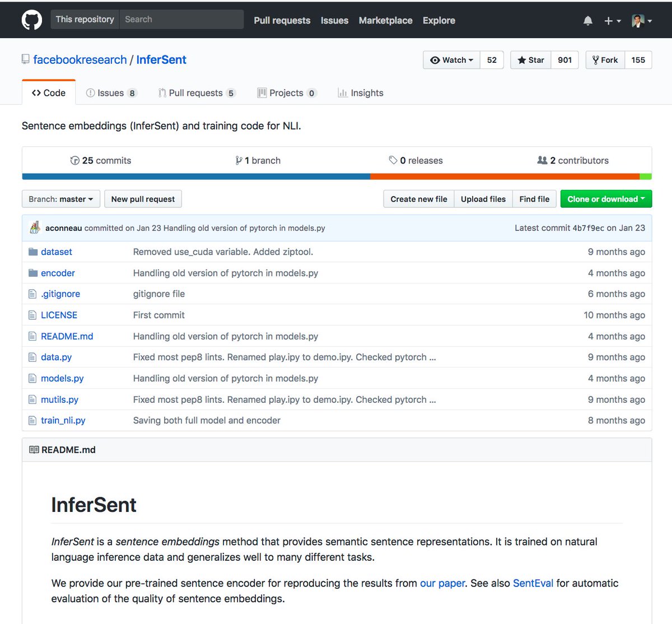
Task: Expand truncated mutils.py commit message ellipsis
Action: (432, 400)
